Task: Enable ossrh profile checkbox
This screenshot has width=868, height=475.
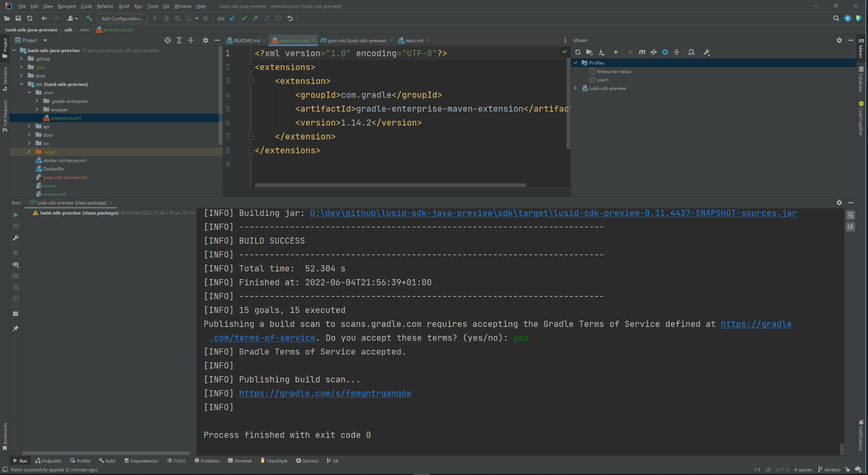Action: point(592,80)
